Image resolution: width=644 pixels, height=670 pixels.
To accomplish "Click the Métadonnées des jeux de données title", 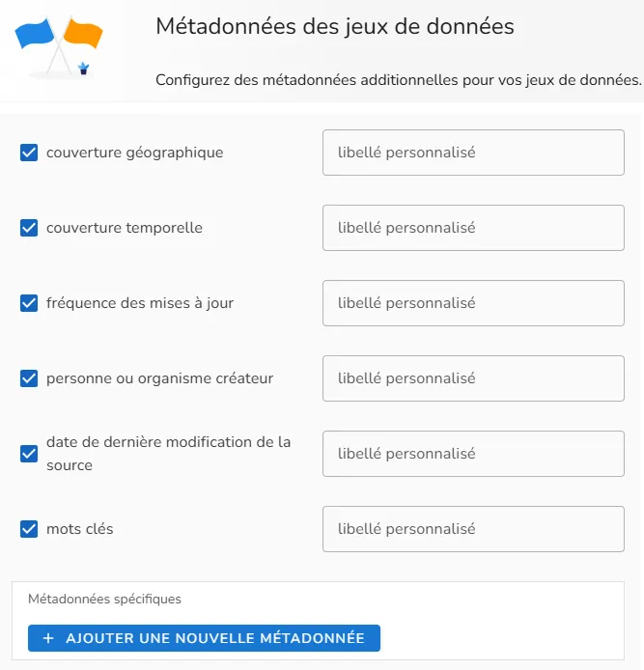I will click(335, 26).
